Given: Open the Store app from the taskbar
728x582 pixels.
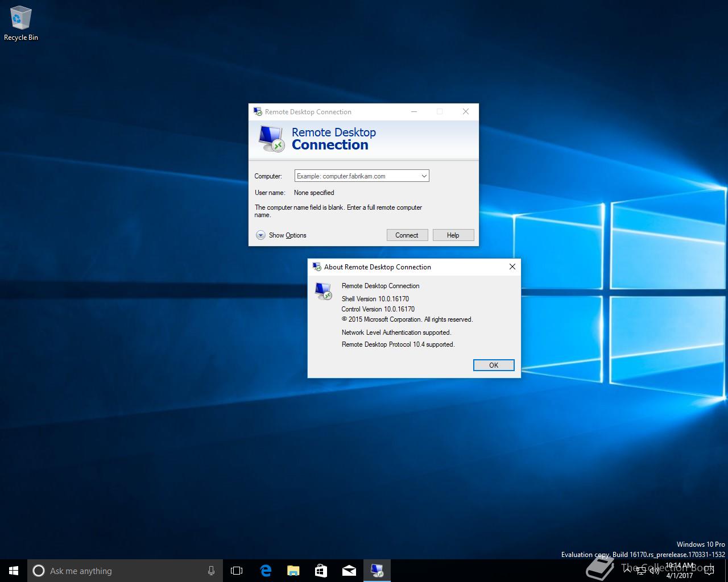Looking at the screenshot, I should click(321, 571).
